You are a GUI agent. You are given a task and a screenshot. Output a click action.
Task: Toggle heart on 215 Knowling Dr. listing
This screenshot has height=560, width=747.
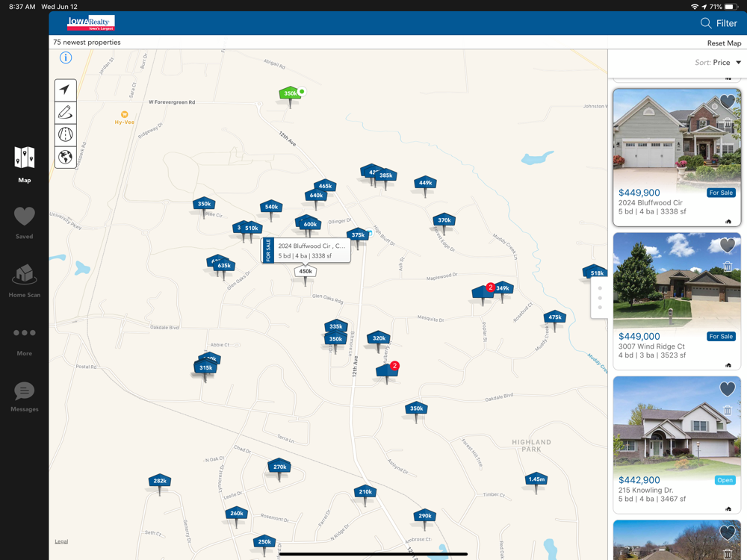click(727, 389)
